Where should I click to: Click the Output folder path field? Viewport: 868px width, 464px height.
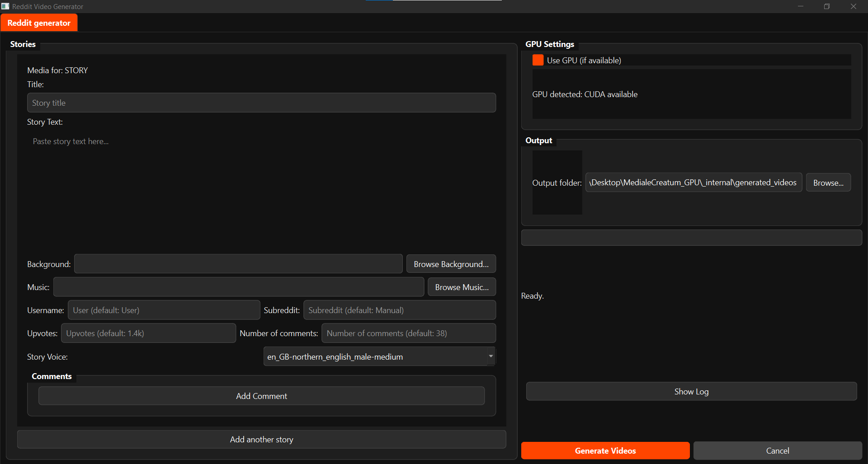coord(693,183)
